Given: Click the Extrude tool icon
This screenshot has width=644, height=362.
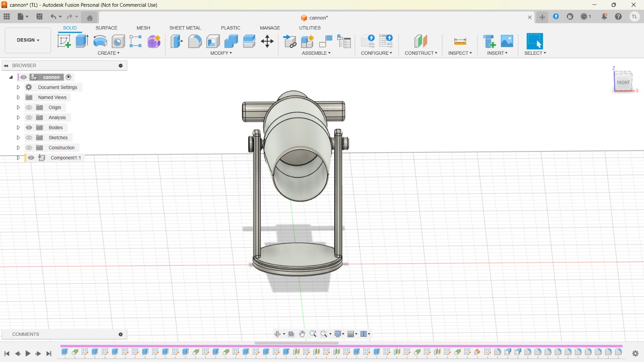Looking at the screenshot, I should [x=82, y=41].
